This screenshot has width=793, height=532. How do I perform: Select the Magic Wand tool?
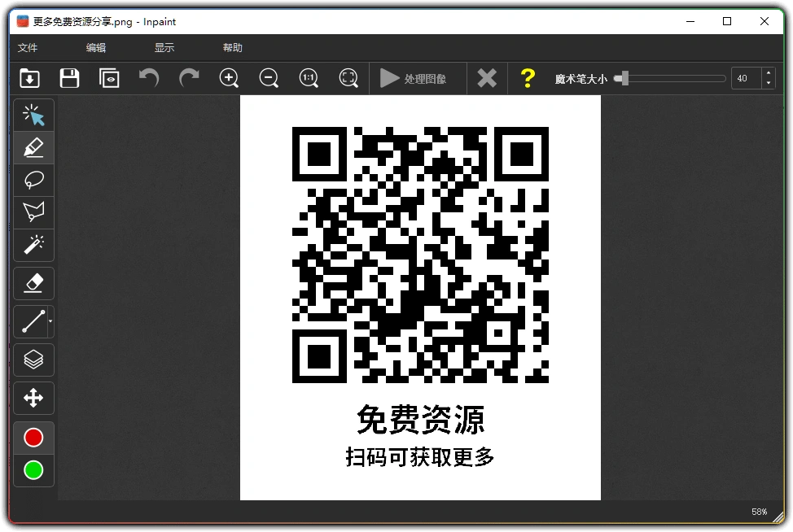click(x=33, y=246)
